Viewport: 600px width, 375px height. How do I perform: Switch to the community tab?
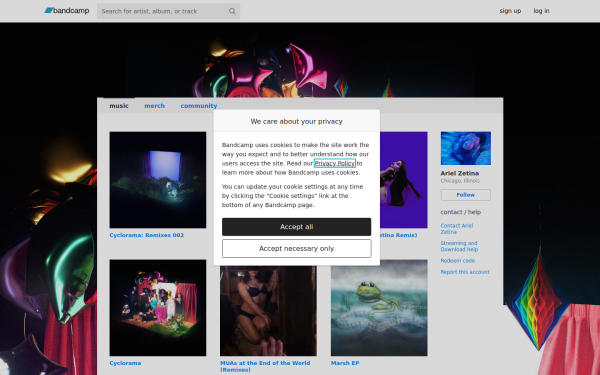199,106
